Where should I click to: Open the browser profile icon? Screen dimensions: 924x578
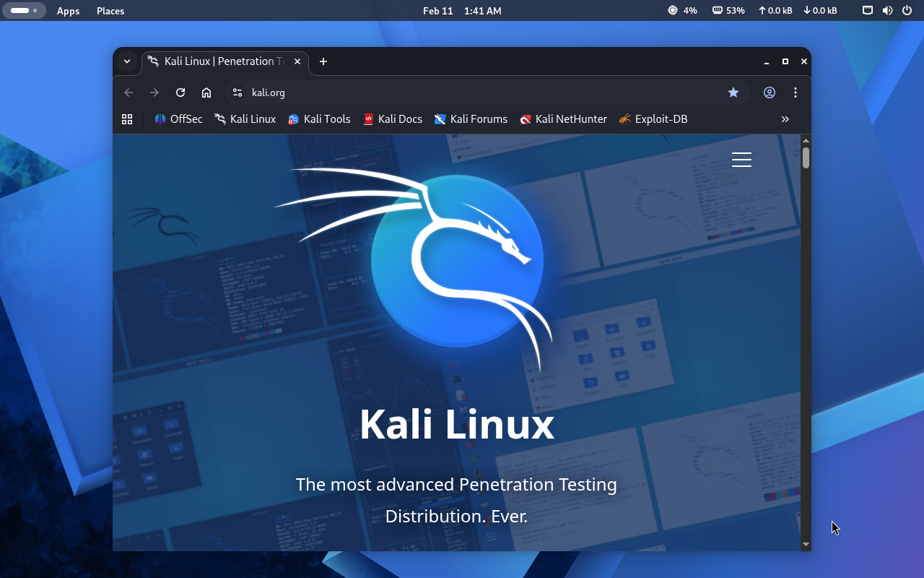point(770,92)
